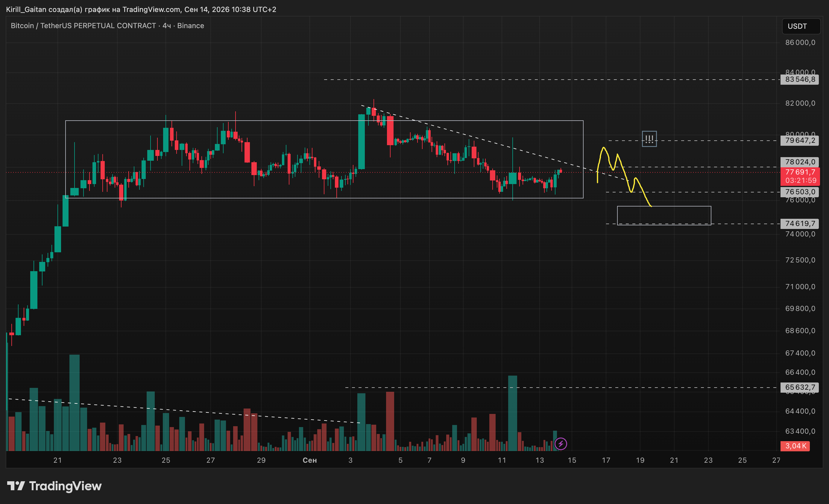The width and height of the screenshot is (829, 504).
Task: Click the tallest teal volume bar near 11
Action: (512, 413)
